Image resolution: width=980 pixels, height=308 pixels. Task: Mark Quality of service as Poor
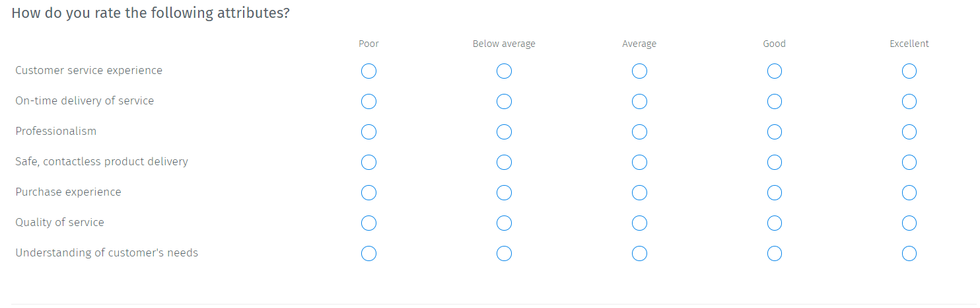(x=369, y=223)
